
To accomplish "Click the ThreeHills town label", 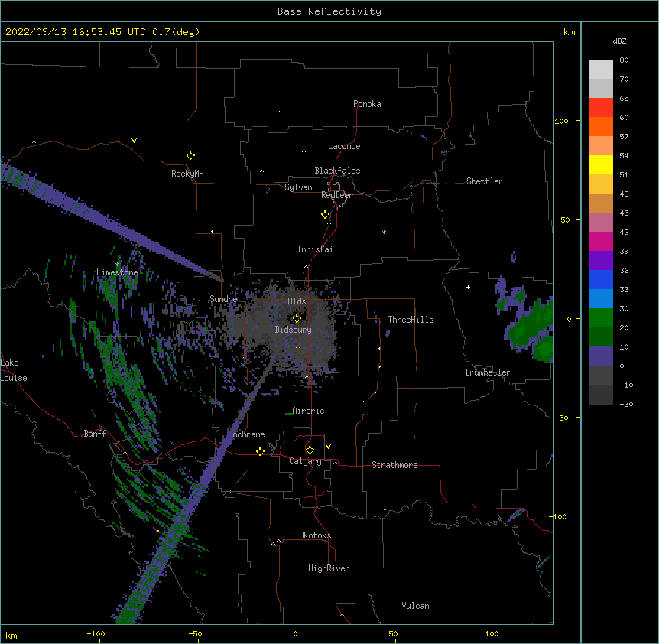I will pos(411,320).
